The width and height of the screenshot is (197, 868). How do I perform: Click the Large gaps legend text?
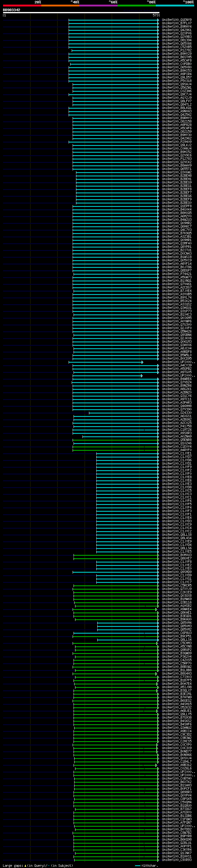point(38,866)
